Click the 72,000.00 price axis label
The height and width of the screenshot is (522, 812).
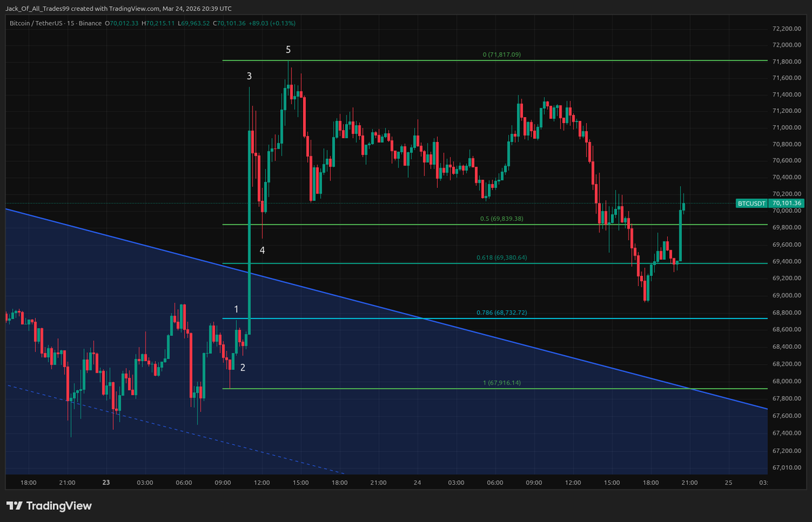pyautogui.click(x=786, y=45)
